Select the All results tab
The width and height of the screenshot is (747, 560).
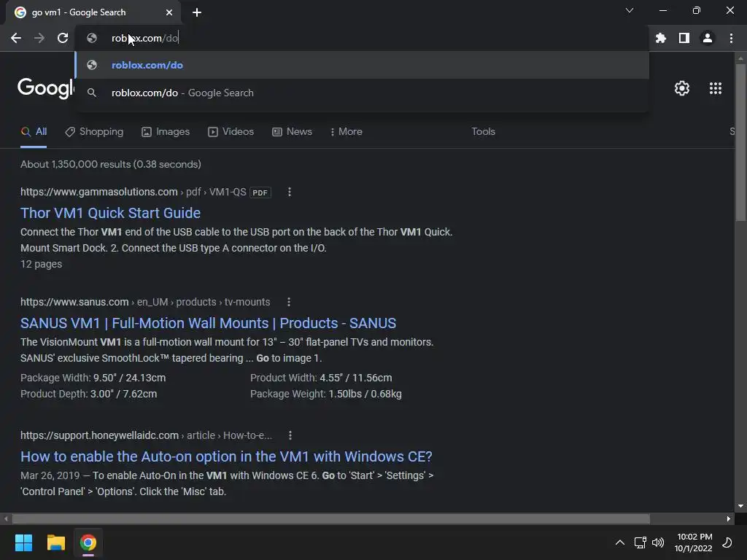pos(34,132)
